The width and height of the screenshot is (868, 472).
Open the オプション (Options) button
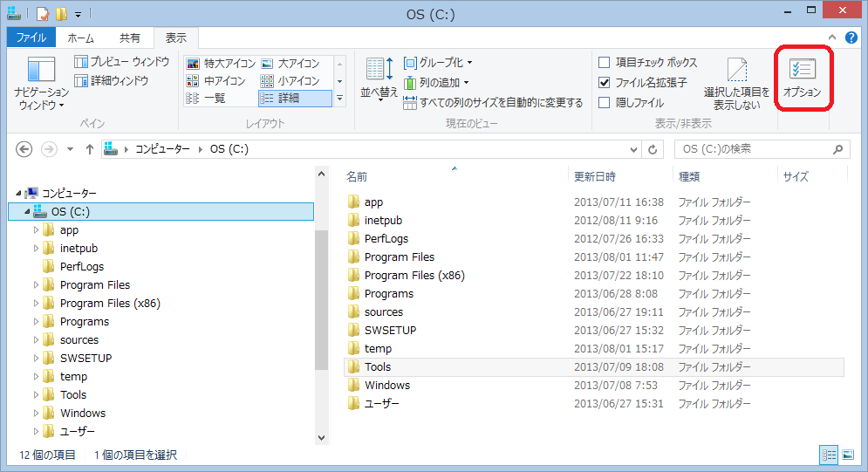coord(802,78)
